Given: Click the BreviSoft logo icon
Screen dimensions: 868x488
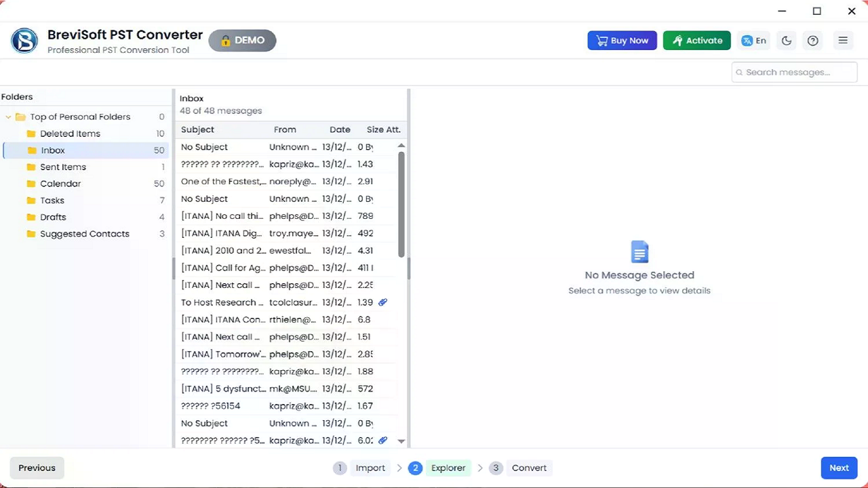Looking at the screenshot, I should click(x=24, y=41).
